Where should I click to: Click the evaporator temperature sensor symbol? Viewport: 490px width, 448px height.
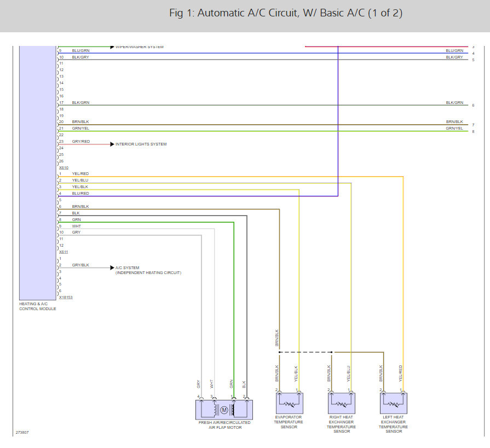[x=290, y=403]
